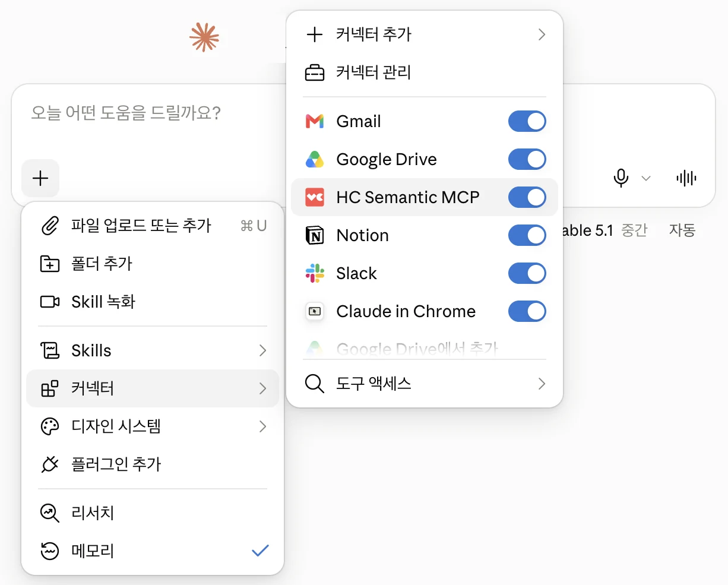The width and height of the screenshot is (728, 585).
Task: Select Skill 녹화 menu entry
Action: click(153, 302)
